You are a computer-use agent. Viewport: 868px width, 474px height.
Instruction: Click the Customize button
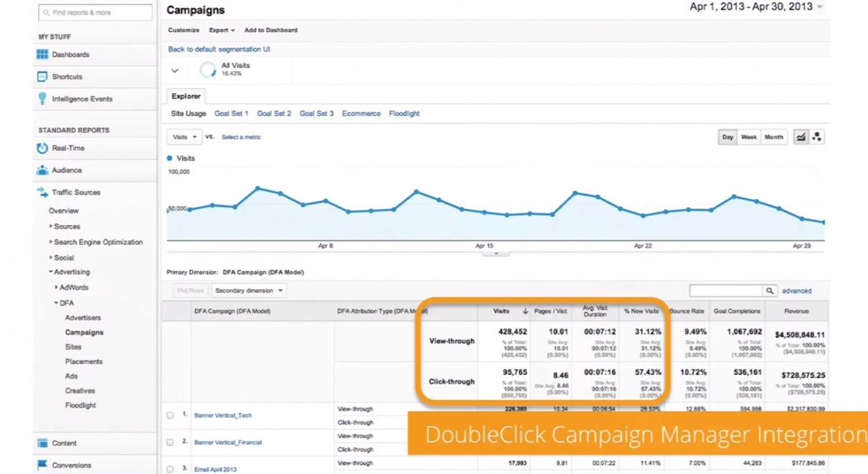pyautogui.click(x=183, y=30)
